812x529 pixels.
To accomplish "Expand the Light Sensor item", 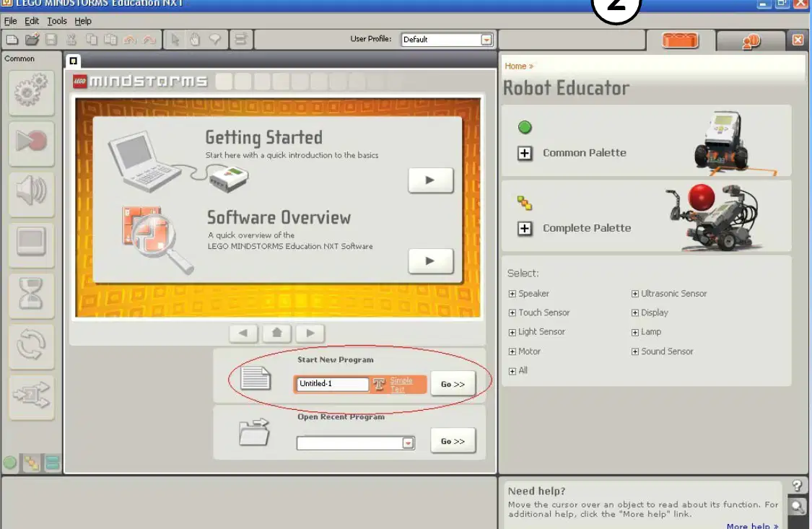I will coord(512,332).
